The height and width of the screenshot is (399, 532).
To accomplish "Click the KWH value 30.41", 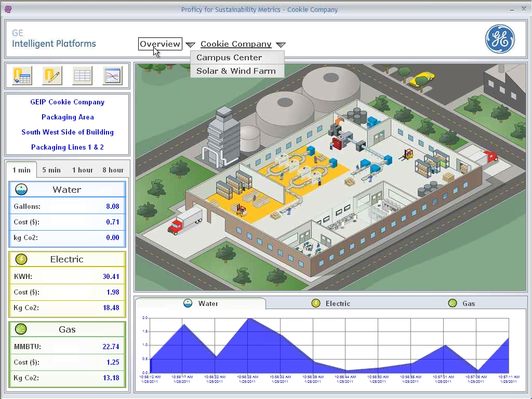I will point(111,276).
